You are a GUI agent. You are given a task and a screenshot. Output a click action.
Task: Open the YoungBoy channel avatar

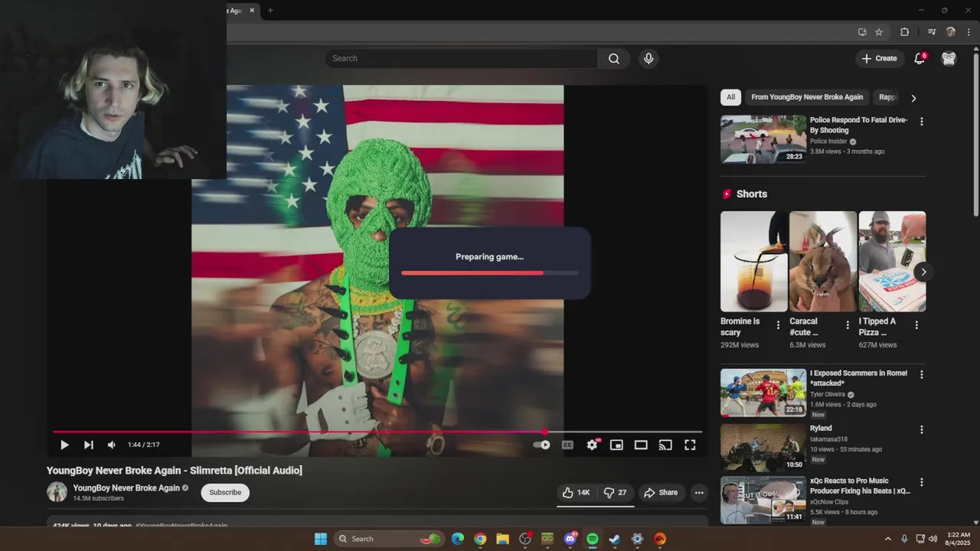tap(57, 492)
